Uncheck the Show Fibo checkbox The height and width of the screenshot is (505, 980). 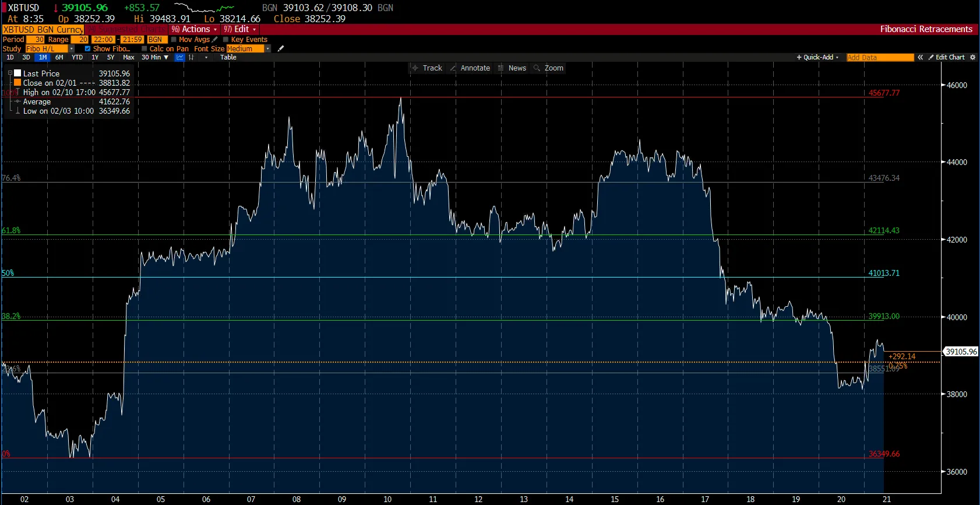point(88,49)
